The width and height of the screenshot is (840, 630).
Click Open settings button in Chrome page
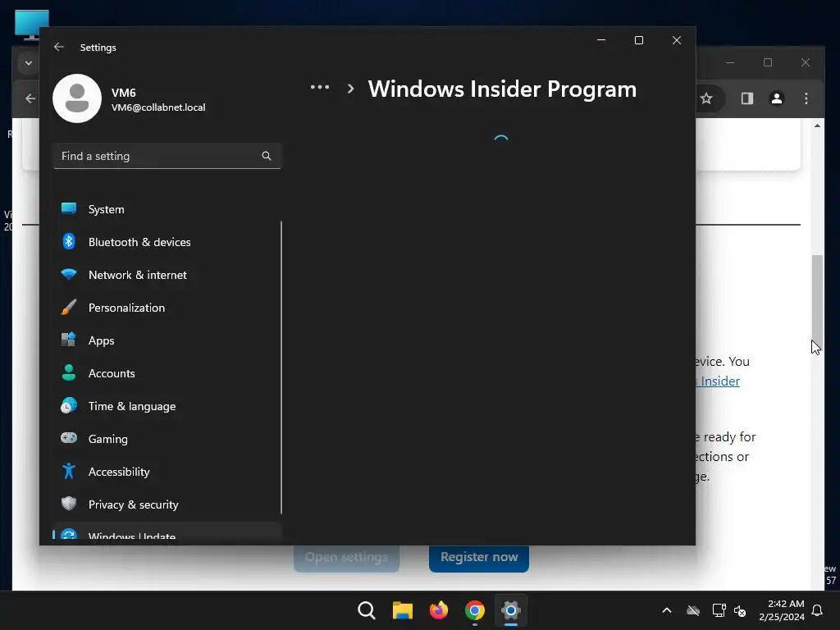347,558
